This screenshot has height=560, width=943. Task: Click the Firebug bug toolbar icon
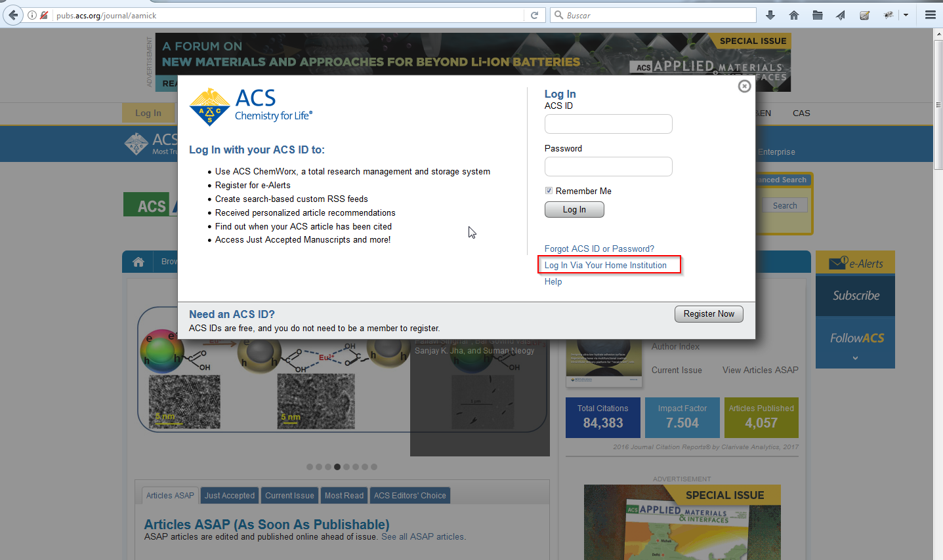point(889,15)
